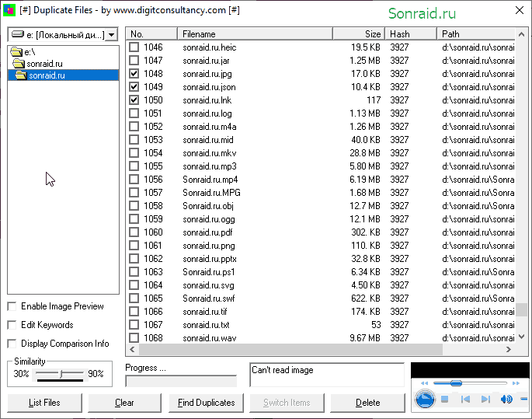This screenshot has width=532, height=419.
Task: Select the row Sonraid.ru.MPG
Action: point(321,193)
